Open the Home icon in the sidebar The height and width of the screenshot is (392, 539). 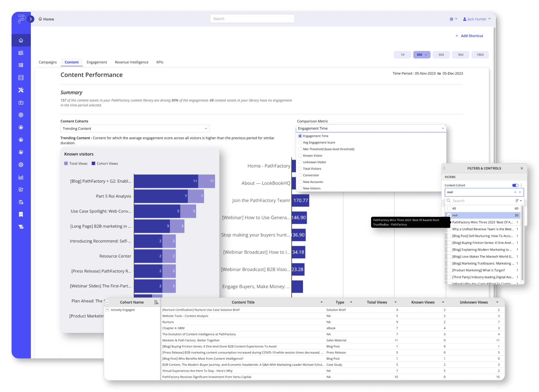click(x=21, y=40)
